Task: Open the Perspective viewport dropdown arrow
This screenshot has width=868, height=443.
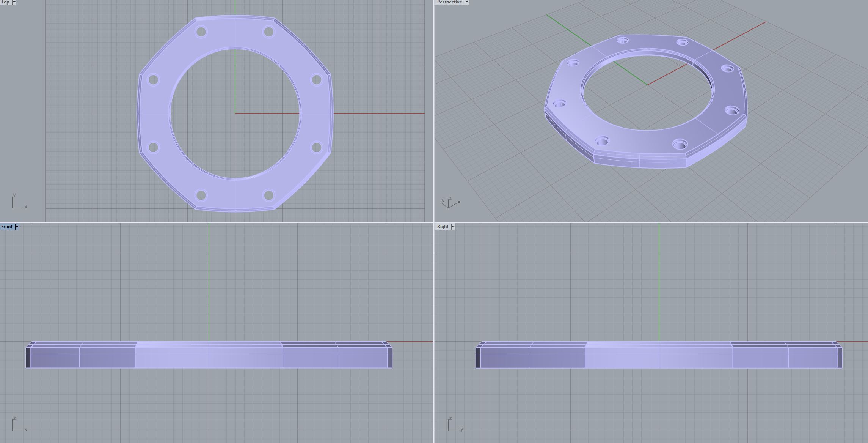Action: pyautogui.click(x=467, y=2)
